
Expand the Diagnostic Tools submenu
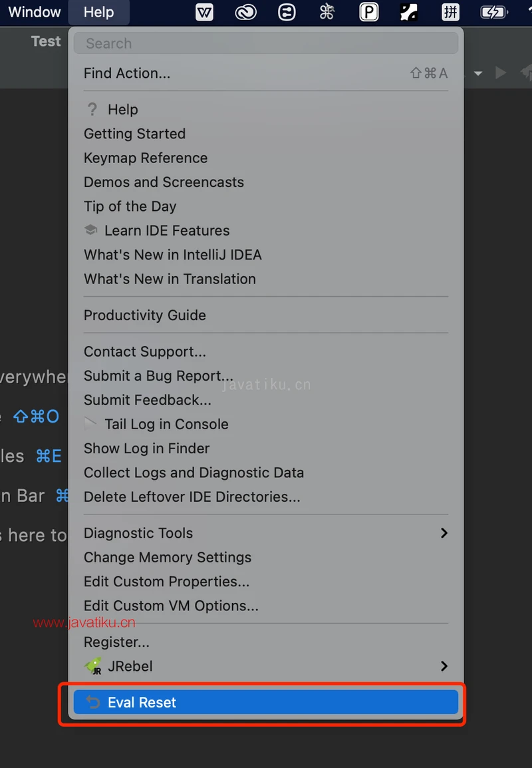[x=444, y=532]
